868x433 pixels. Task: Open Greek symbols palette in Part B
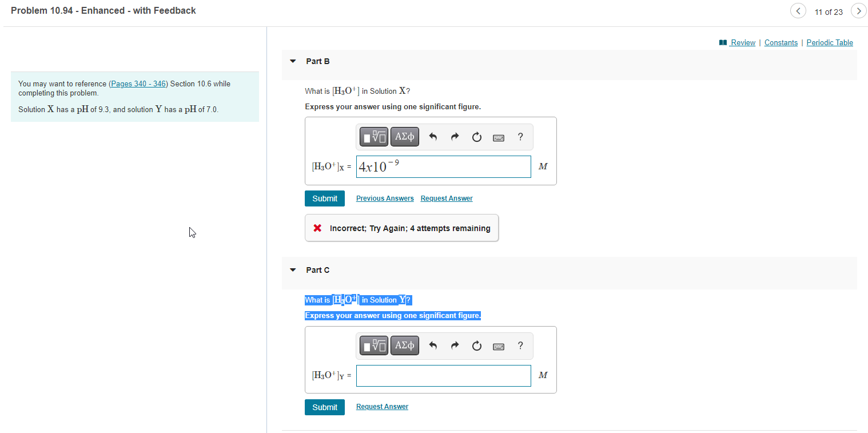point(405,137)
